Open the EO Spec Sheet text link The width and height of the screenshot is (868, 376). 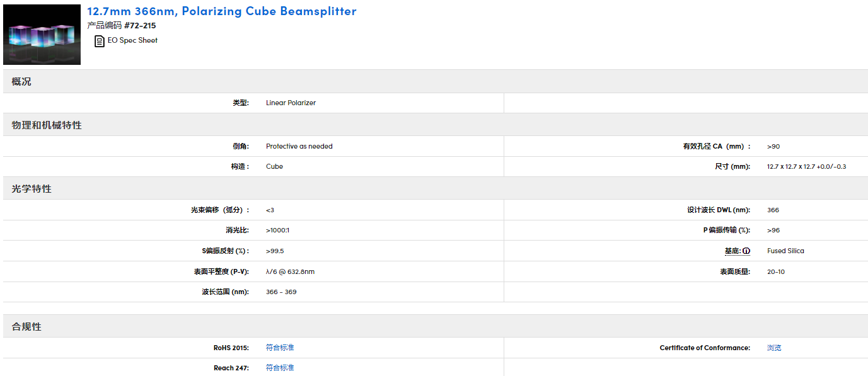pyautogui.click(x=132, y=40)
